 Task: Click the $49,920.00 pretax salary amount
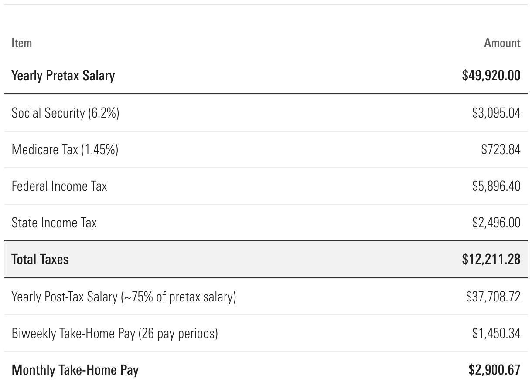(x=491, y=75)
